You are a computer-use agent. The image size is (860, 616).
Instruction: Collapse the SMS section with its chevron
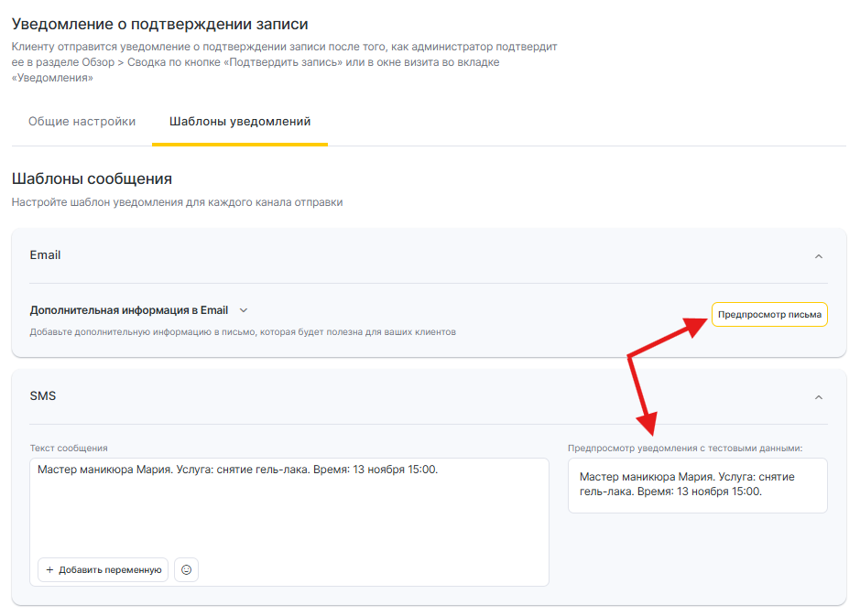[x=818, y=397]
